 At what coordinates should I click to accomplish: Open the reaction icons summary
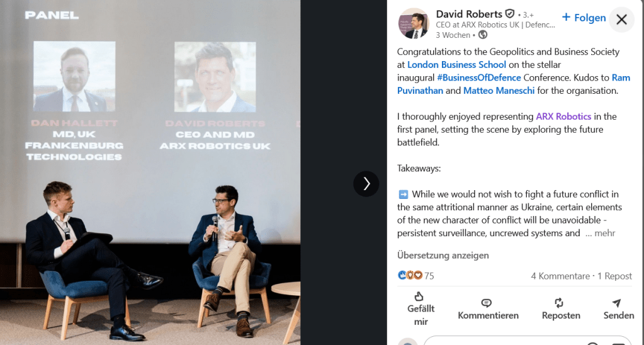410,276
